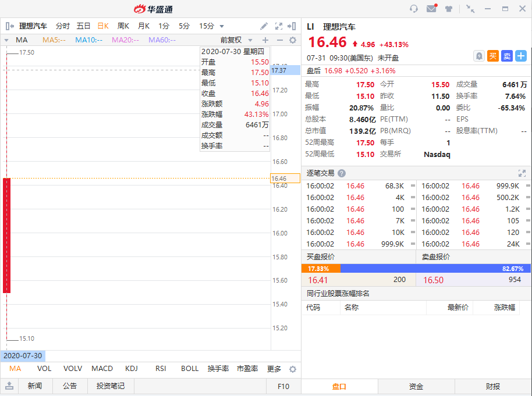Open the mail messages icon
The height and width of the screenshot is (396, 532).
(431, 9)
